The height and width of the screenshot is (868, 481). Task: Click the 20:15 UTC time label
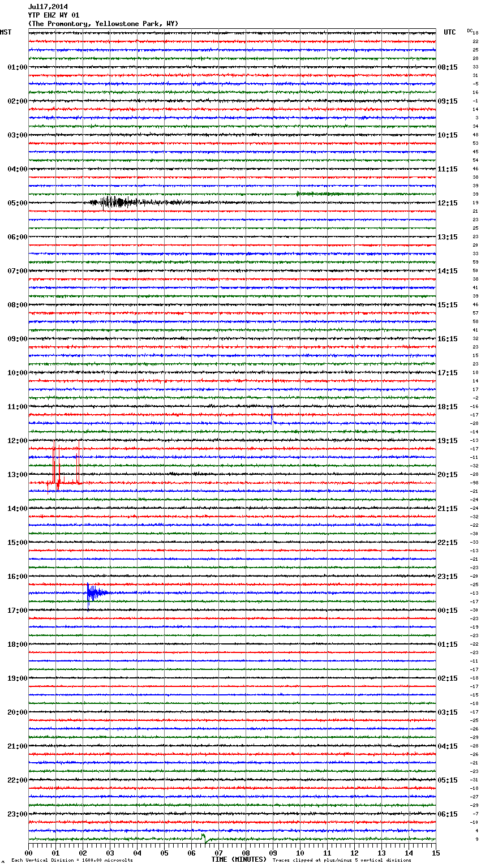[448, 475]
